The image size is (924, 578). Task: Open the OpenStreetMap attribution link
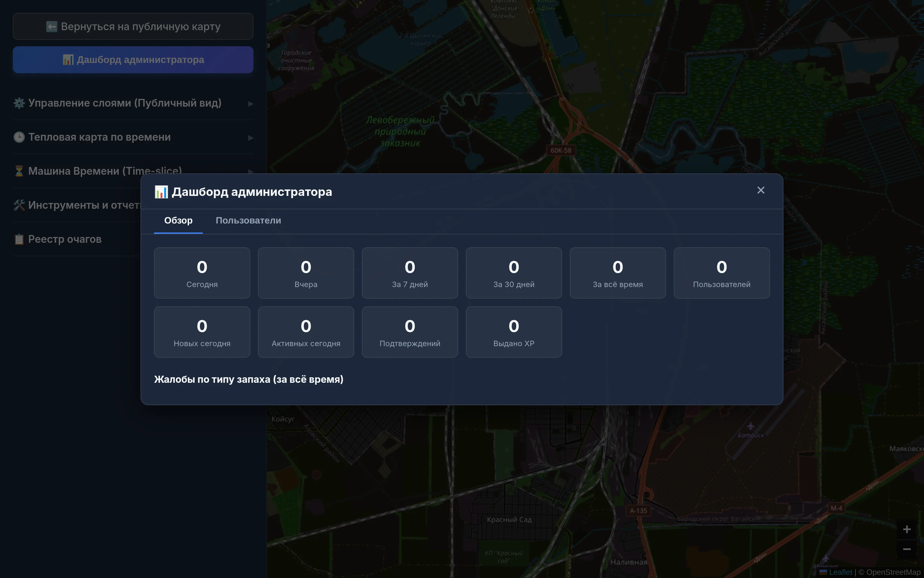click(x=893, y=572)
